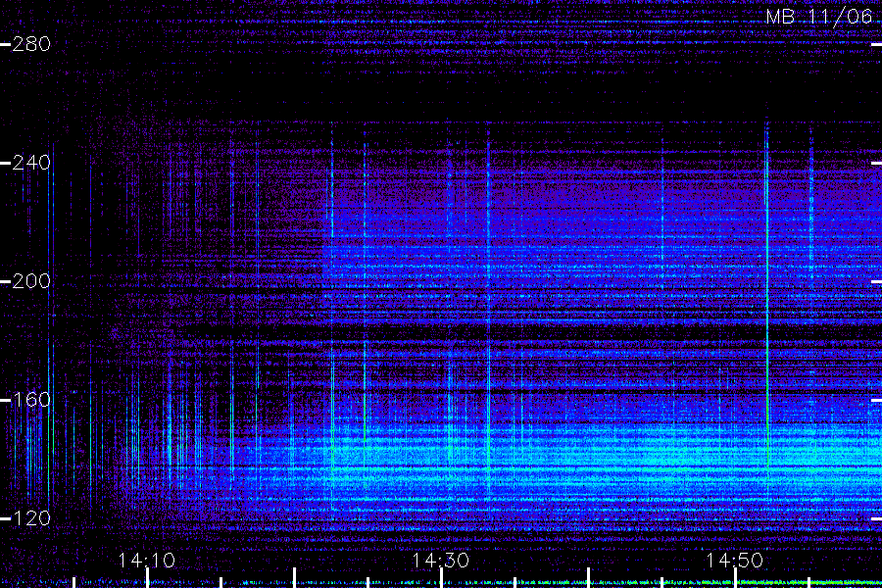Select the 14:30 time axis label
This screenshot has width=882, height=588.
pos(441,561)
